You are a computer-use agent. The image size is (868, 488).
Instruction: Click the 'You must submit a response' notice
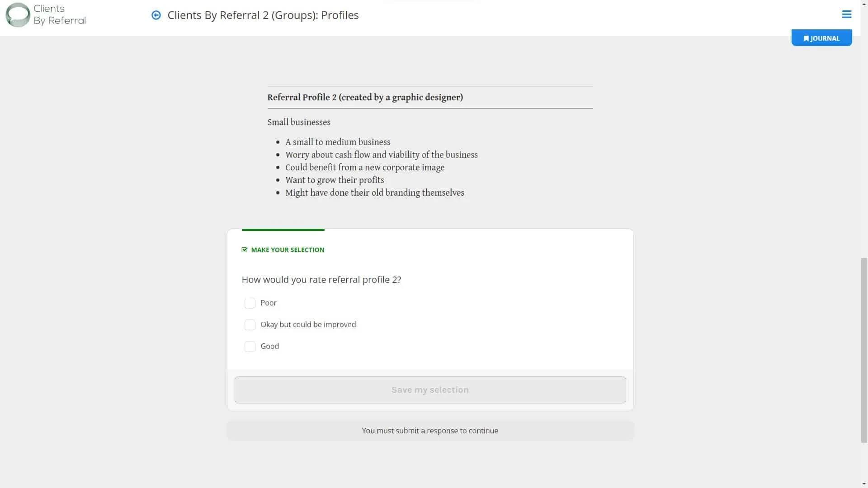[429, 431]
